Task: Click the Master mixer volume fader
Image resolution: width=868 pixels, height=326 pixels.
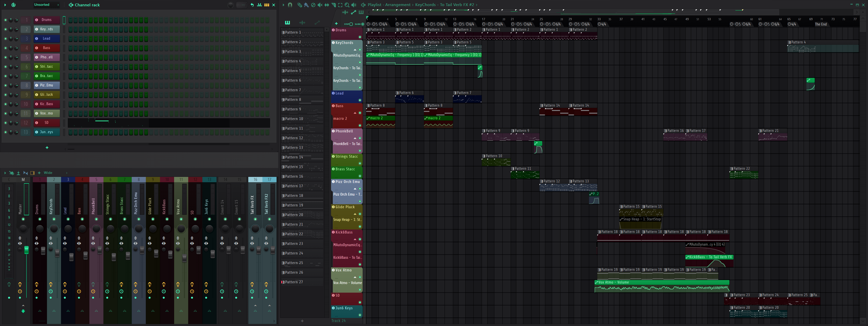Action: [x=26, y=250]
